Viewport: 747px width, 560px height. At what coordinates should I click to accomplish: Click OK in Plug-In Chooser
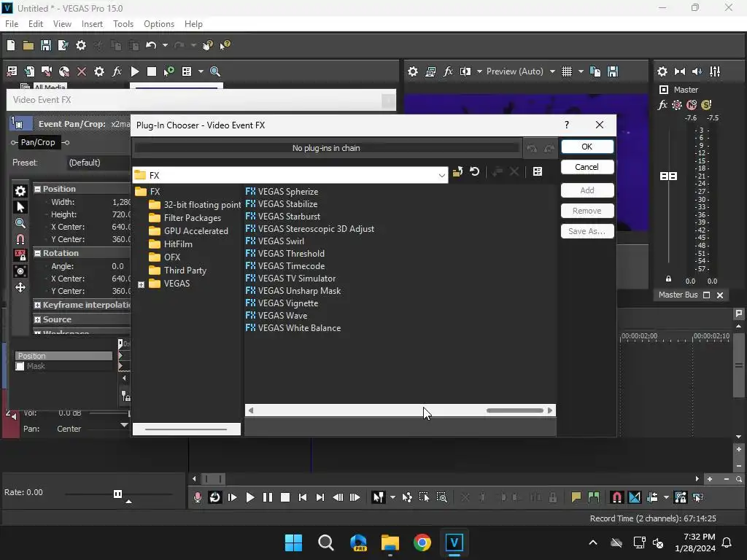(587, 147)
